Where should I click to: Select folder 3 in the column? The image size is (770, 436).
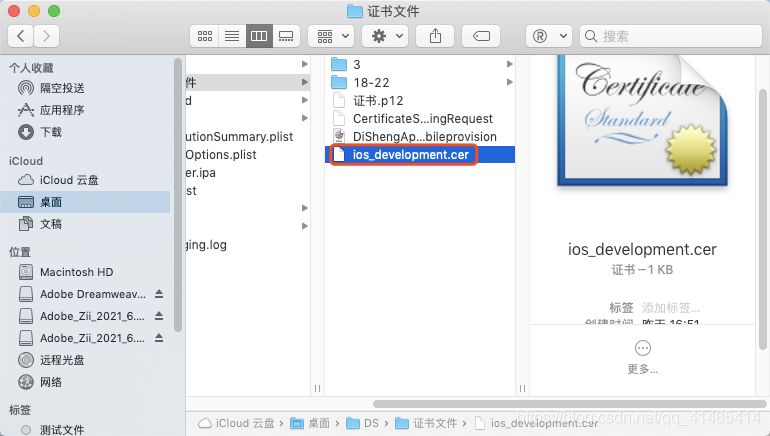pyautogui.click(x=419, y=64)
